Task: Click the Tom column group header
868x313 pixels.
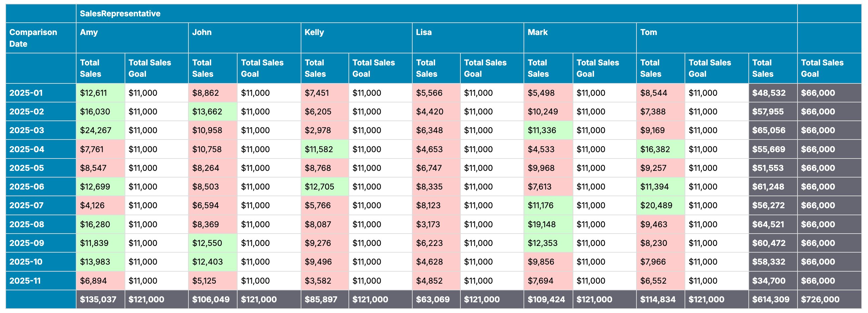Action: [x=648, y=32]
